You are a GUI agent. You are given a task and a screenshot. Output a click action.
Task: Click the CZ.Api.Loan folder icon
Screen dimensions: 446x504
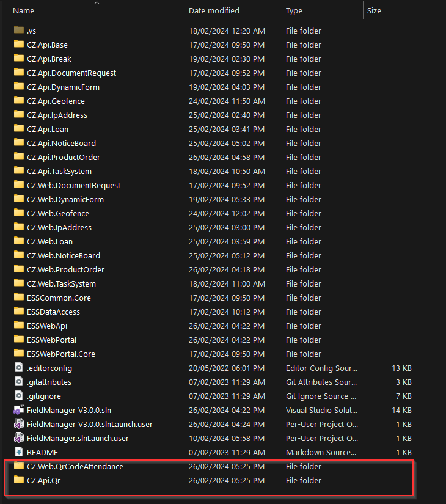[19, 128]
